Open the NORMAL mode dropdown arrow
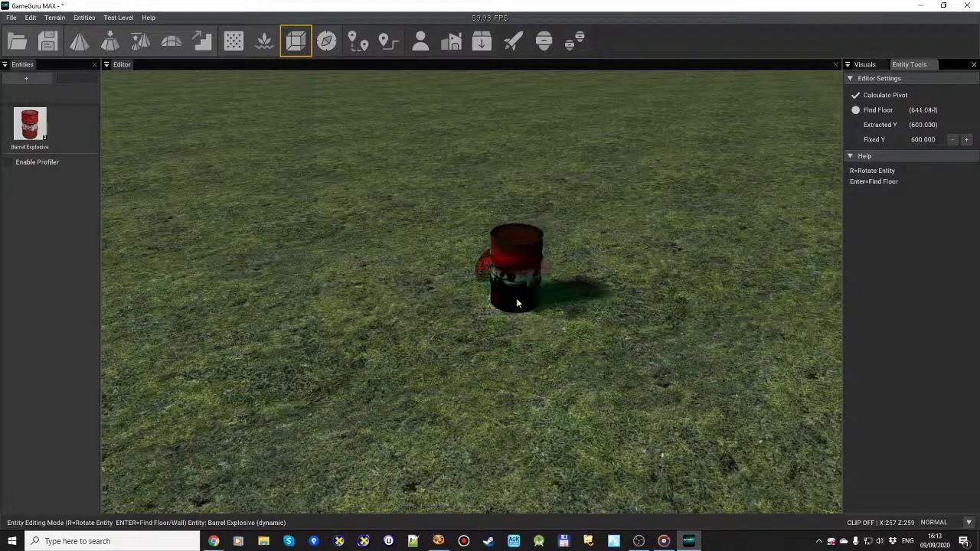 pos(969,523)
